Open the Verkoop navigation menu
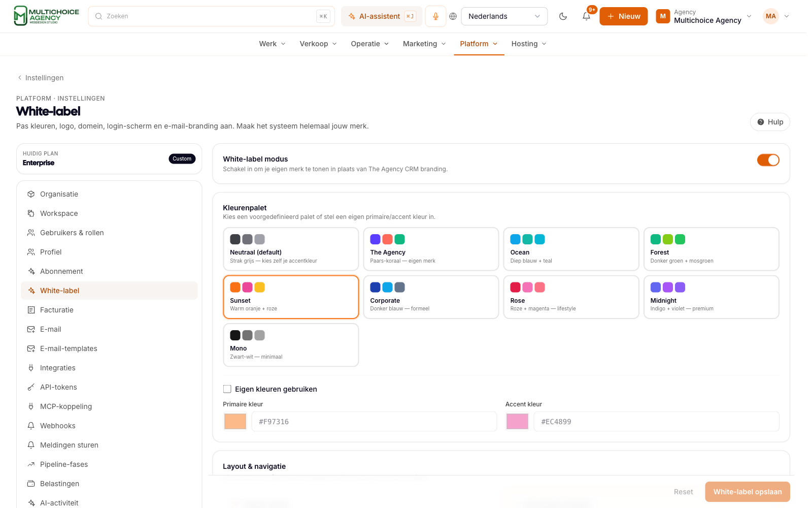The height and width of the screenshot is (508, 812). (x=318, y=44)
